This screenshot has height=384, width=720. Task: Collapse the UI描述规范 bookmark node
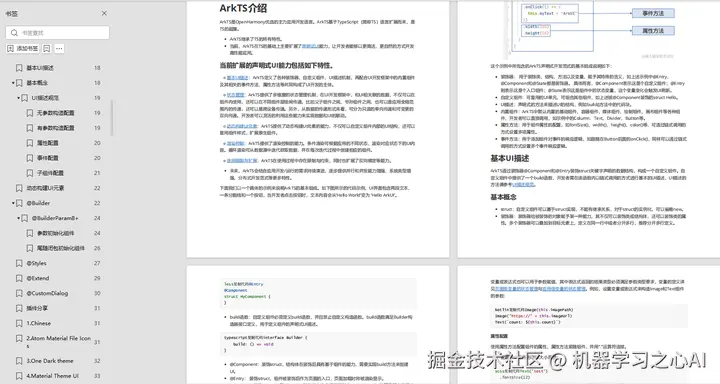tap(18, 98)
